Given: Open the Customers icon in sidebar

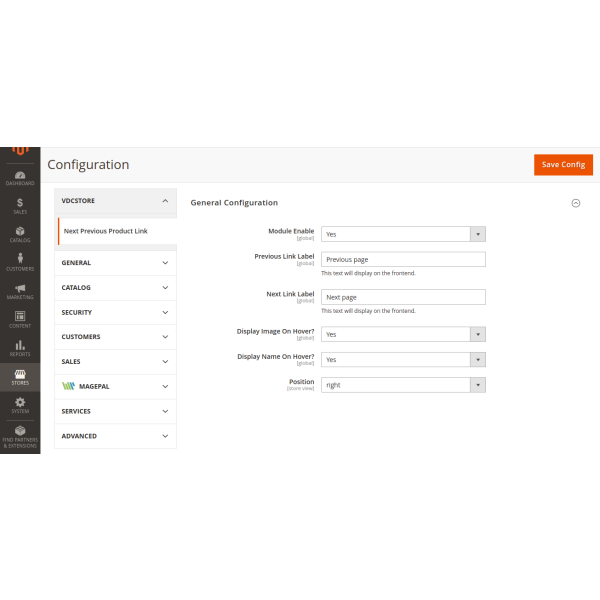Looking at the screenshot, I should tap(20, 262).
